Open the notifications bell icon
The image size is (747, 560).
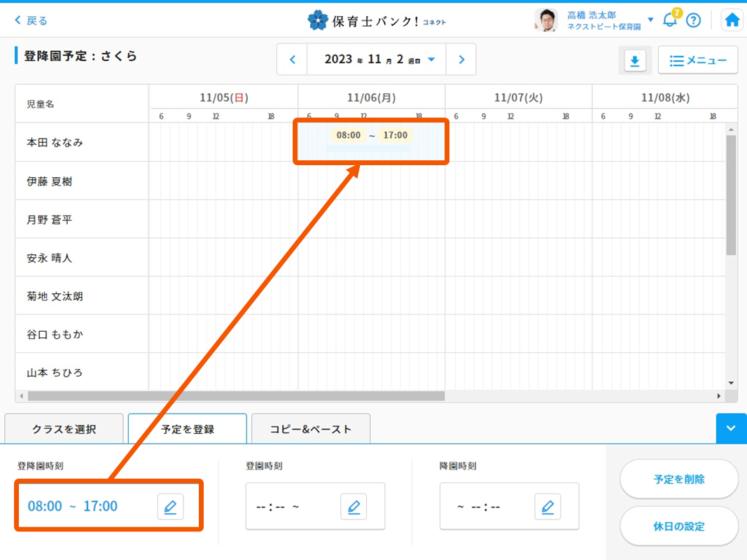click(670, 20)
